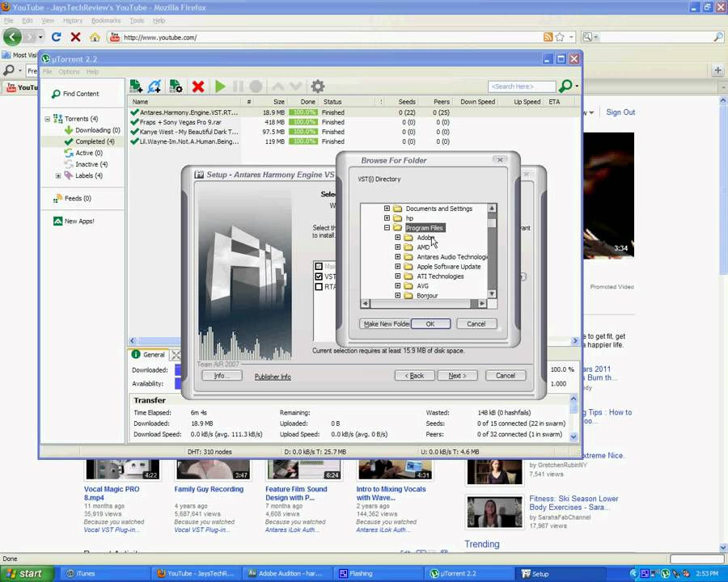The height and width of the screenshot is (582, 728).
Task: Expand Labels (4) in uTorrent sidebar
Action: coord(58,176)
